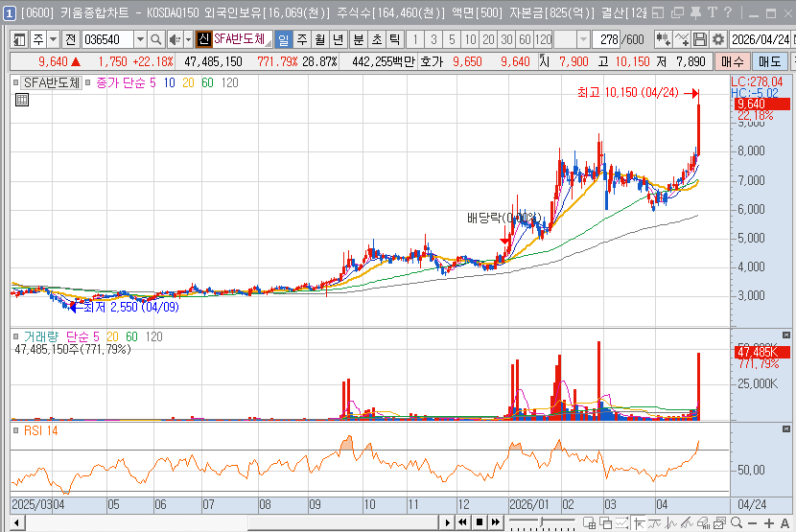The image size is (796, 532).
Task: Select the minute 분 period toggle
Action: click(x=359, y=39)
